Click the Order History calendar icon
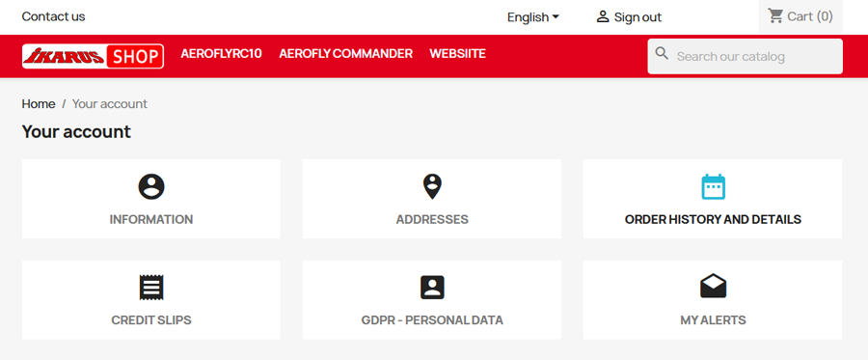The height and width of the screenshot is (360, 868). point(713,186)
